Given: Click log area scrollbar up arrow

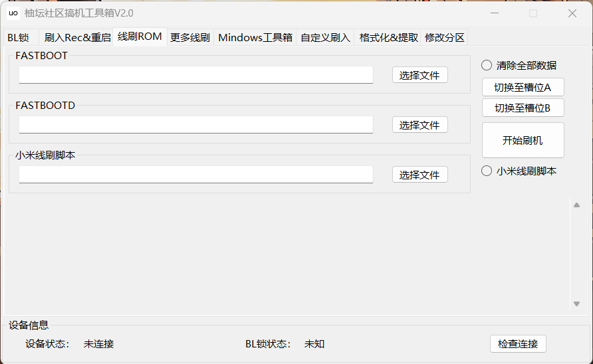Looking at the screenshot, I should 577,205.
